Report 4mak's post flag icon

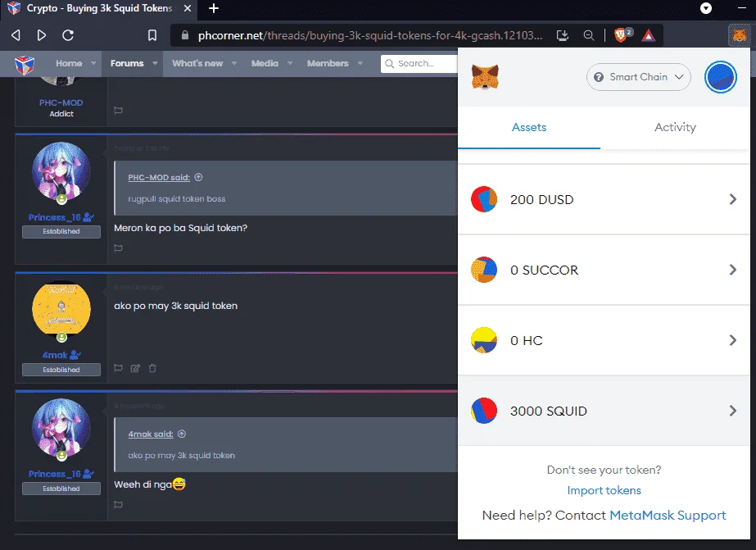(118, 368)
